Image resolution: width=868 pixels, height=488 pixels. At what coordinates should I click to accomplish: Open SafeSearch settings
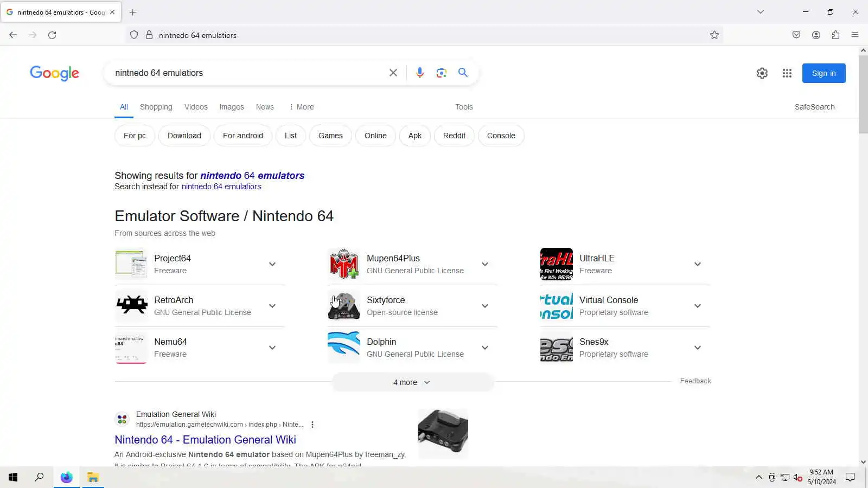click(814, 107)
